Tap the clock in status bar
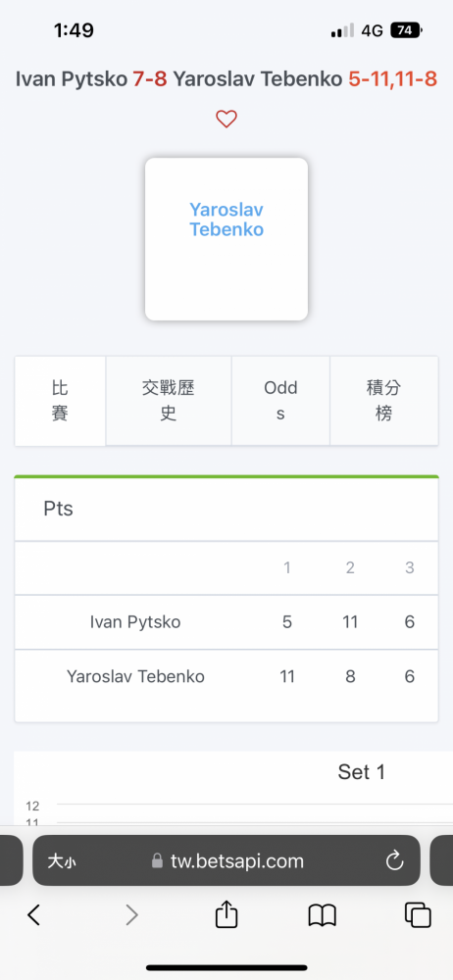 coord(74,30)
